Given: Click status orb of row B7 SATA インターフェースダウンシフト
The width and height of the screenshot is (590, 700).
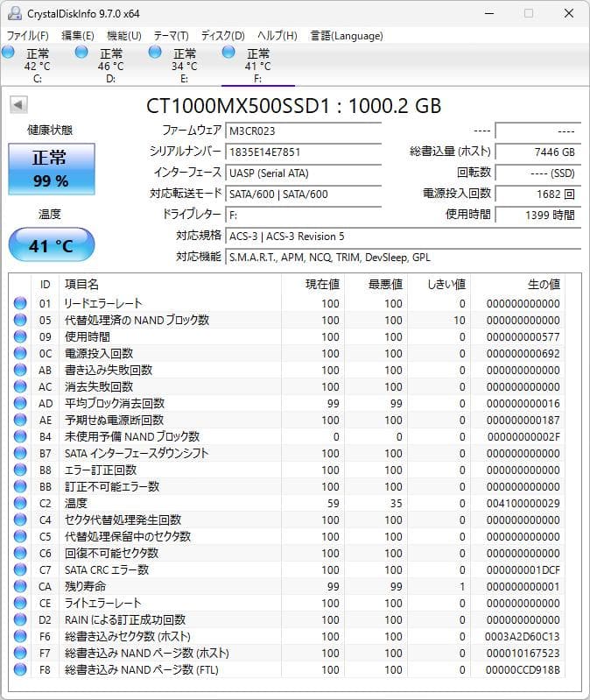Looking at the screenshot, I should pyautogui.click(x=20, y=453).
